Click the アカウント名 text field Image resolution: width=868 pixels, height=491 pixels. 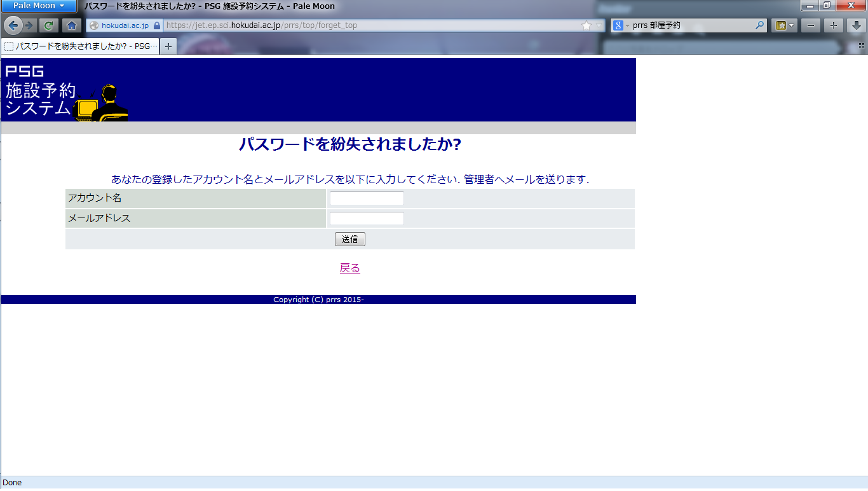(x=367, y=198)
